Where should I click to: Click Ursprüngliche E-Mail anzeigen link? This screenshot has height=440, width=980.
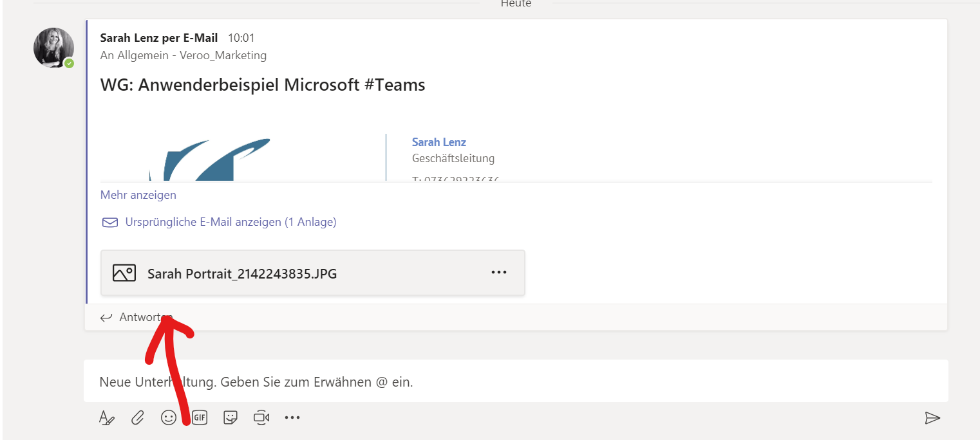coord(231,222)
